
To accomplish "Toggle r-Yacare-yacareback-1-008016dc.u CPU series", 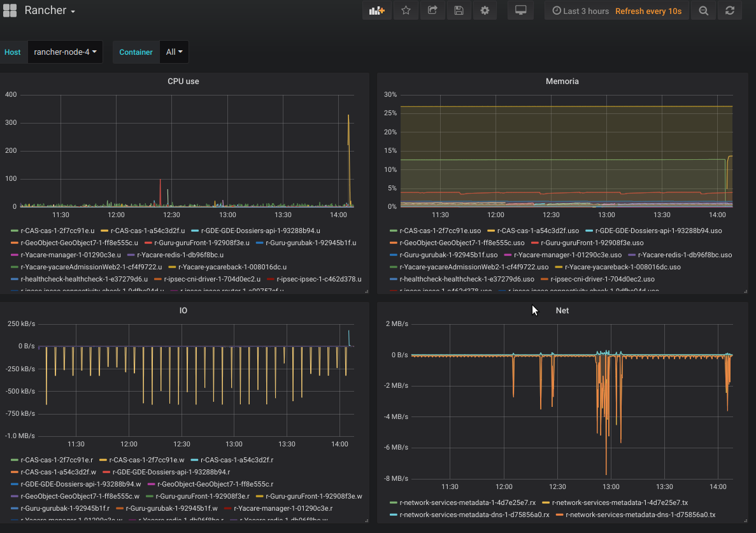I will click(x=232, y=267).
